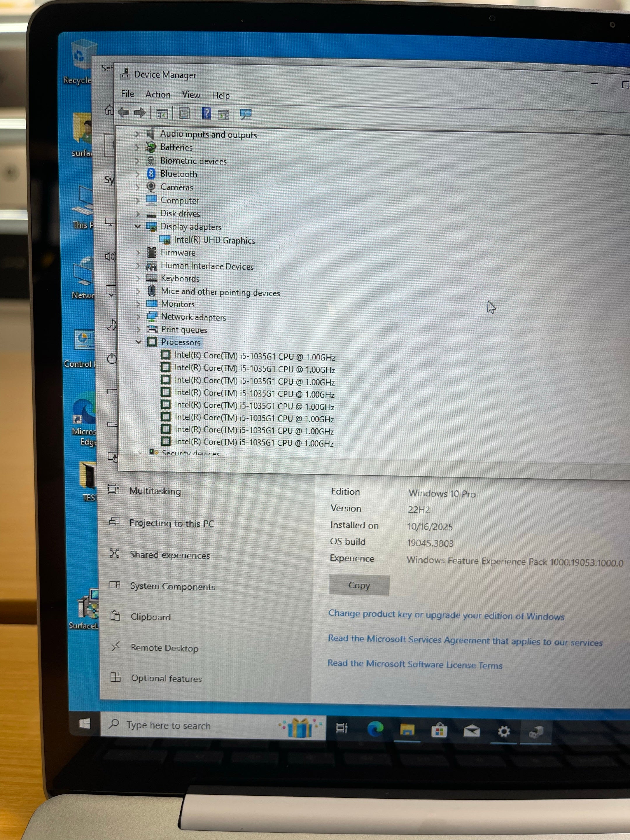Click the blue question mark Help toolbar icon

click(206, 113)
